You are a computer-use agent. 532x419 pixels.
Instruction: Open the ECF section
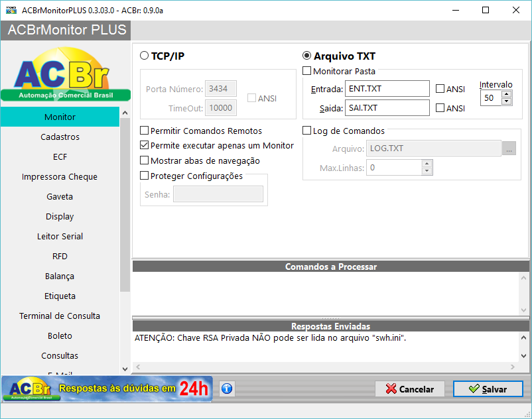[60, 157]
